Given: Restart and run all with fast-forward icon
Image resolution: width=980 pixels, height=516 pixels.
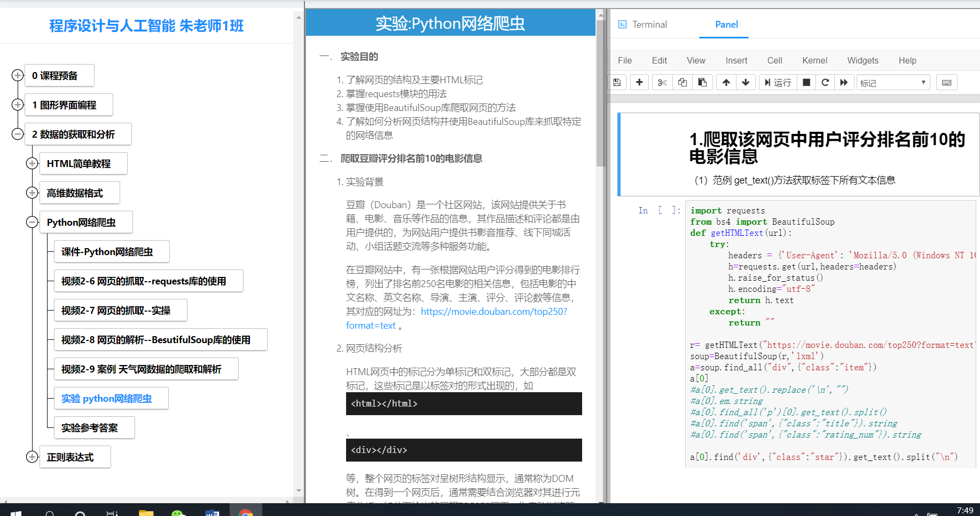Looking at the screenshot, I should (x=844, y=83).
